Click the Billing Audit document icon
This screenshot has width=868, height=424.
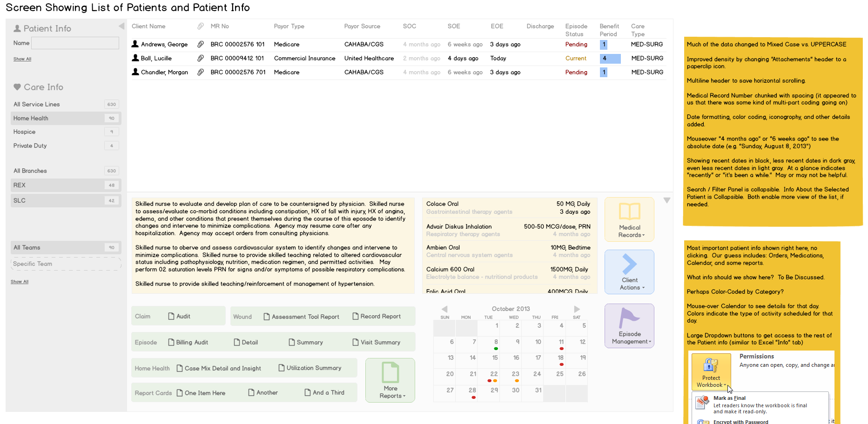[x=171, y=342]
